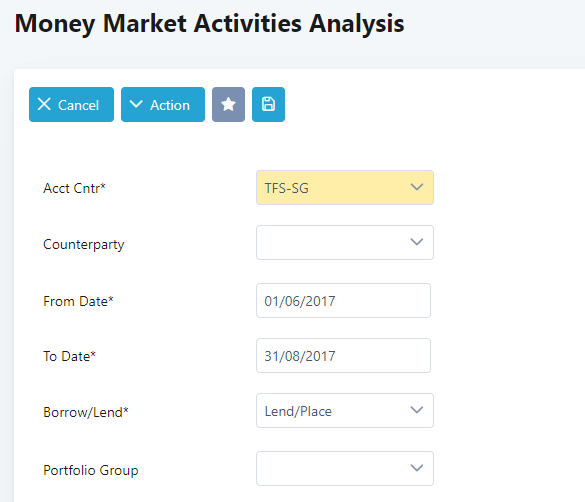This screenshot has height=502, width=585.
Task: Click the Borrow/Lend* field label
Action: (86, 412)
